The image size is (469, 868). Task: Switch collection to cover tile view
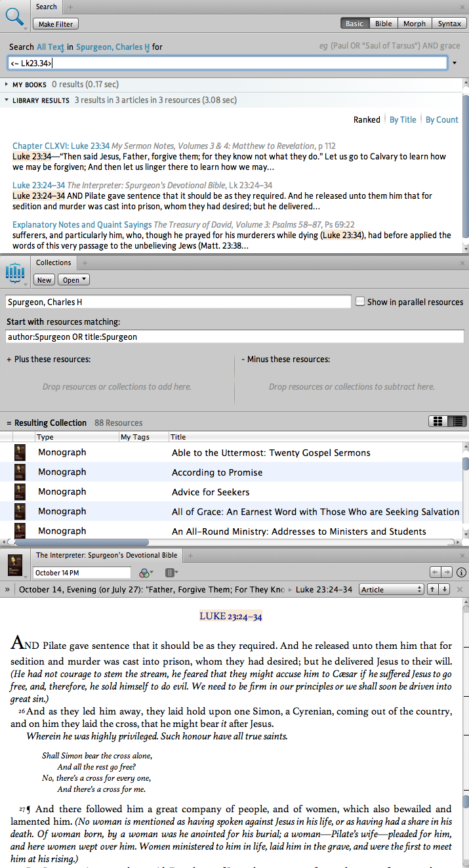437,421
